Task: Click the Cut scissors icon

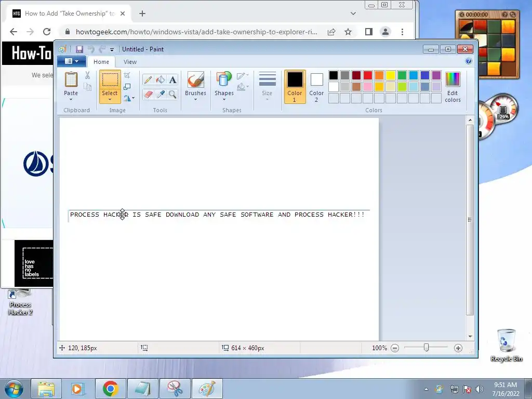Action: click(87, 75)
